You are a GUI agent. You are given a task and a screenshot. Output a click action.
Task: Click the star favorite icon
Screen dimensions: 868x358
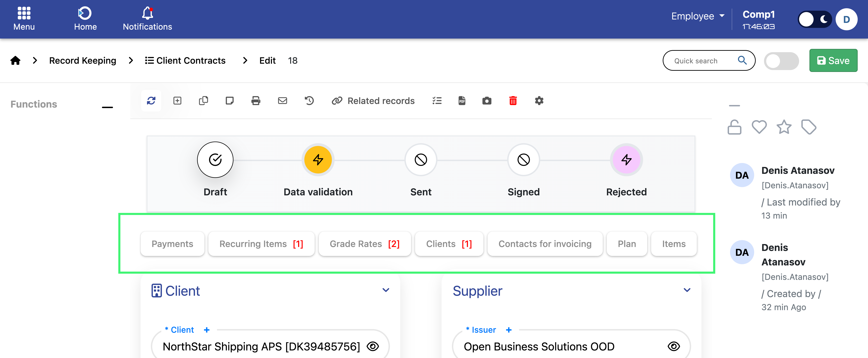click(x=784, y=127)
